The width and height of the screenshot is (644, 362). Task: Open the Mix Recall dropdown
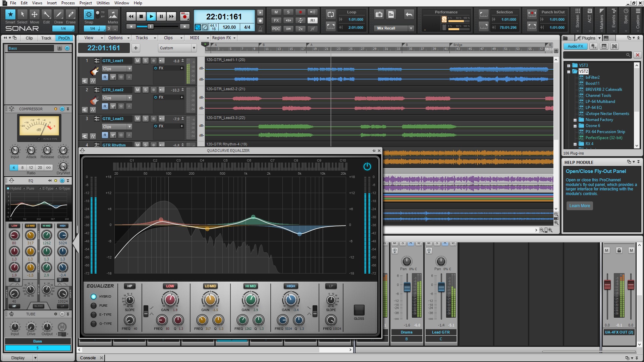(411, 28)
